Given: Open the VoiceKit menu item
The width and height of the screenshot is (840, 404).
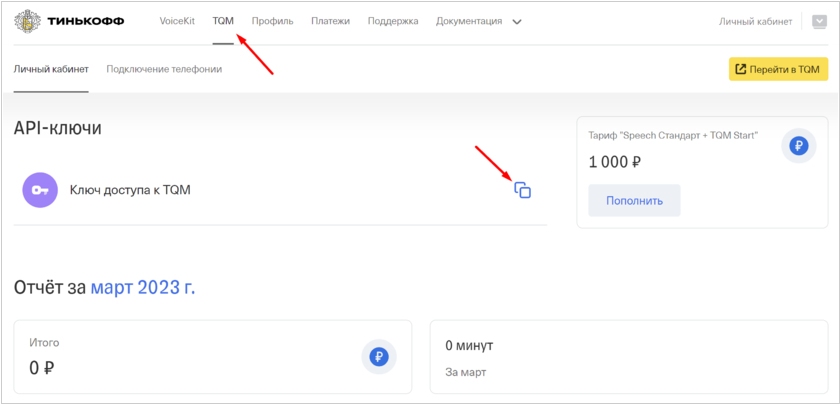Looking at the screenshot, I should pyautogui.click(x=177, y=21).
